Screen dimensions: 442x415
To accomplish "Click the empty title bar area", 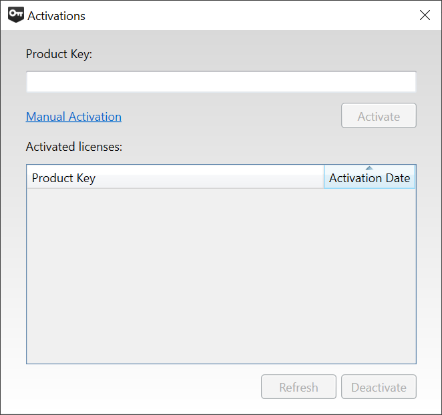I will coord(250,15).
